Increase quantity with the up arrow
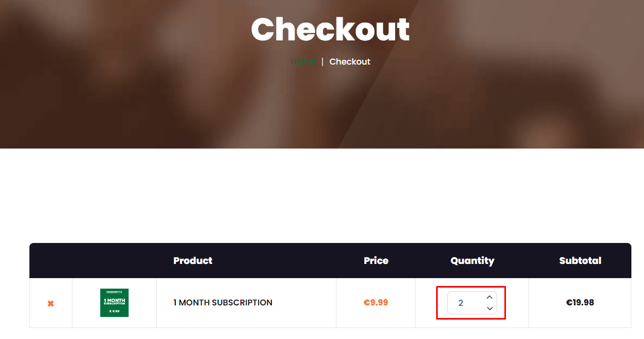This screenshot has width=644, height=339. coord(489,298)
